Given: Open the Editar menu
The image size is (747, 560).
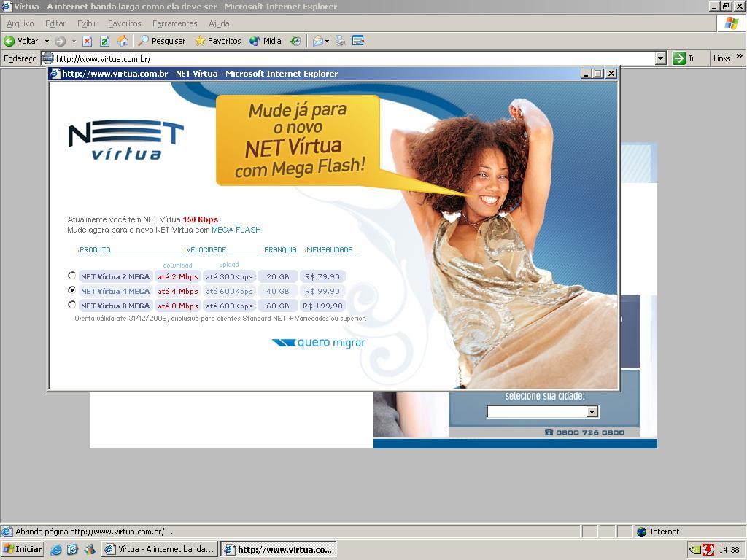Looking at the screenshot, I should pos(55,23).
